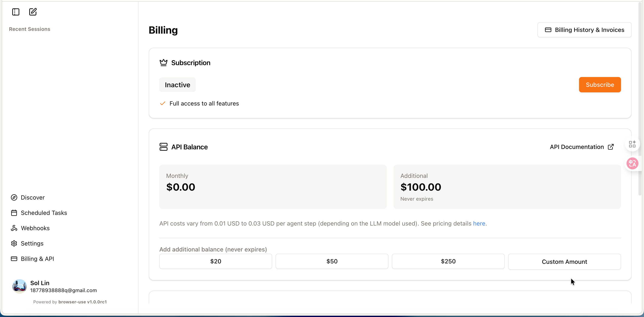Start a new session with the compose icon

coord(33,12)
